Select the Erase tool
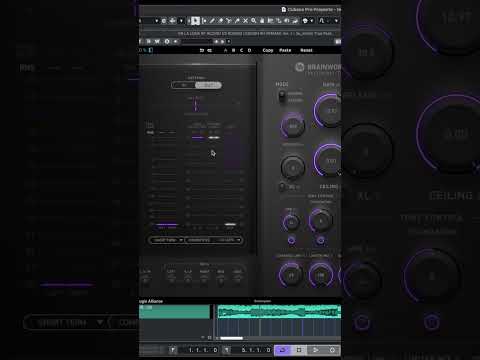 [220, 21]
